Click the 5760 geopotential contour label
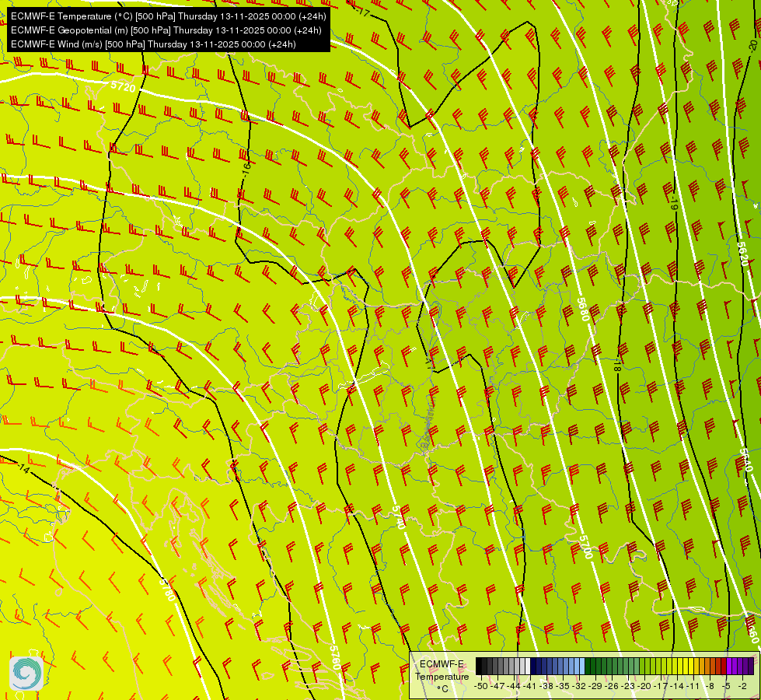 [335, 657]
